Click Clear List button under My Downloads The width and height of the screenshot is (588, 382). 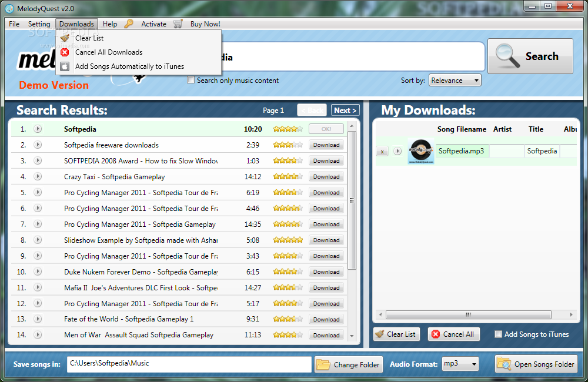pos(397,334)
